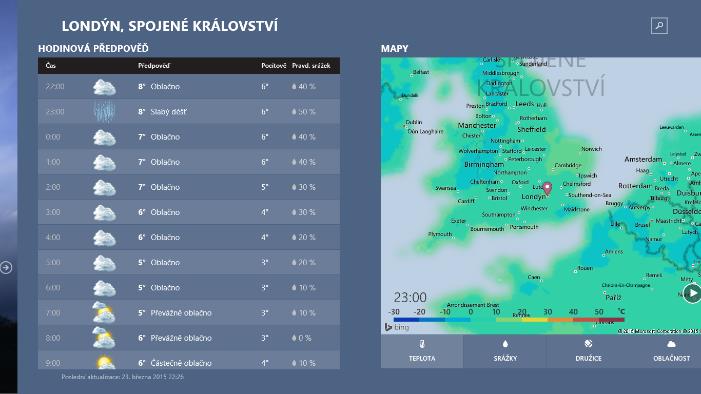Click the last update timestamp text

click(122, 377)
